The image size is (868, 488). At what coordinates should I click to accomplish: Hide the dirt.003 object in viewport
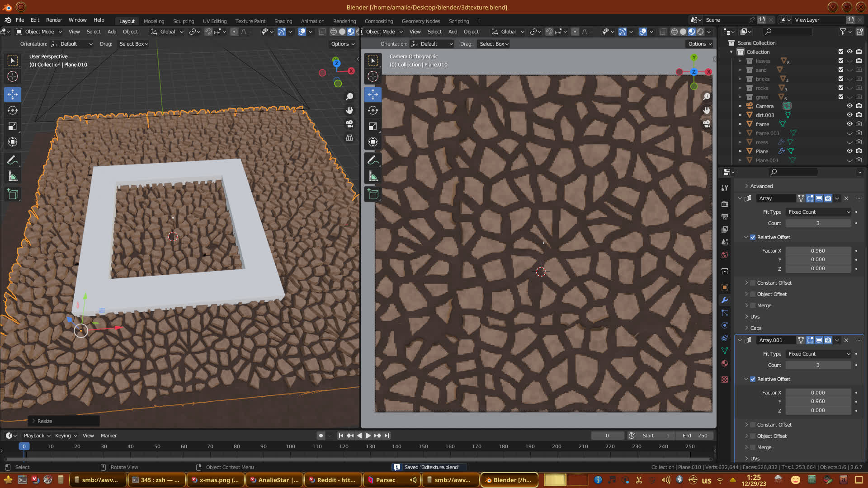[x=849, y=115]
